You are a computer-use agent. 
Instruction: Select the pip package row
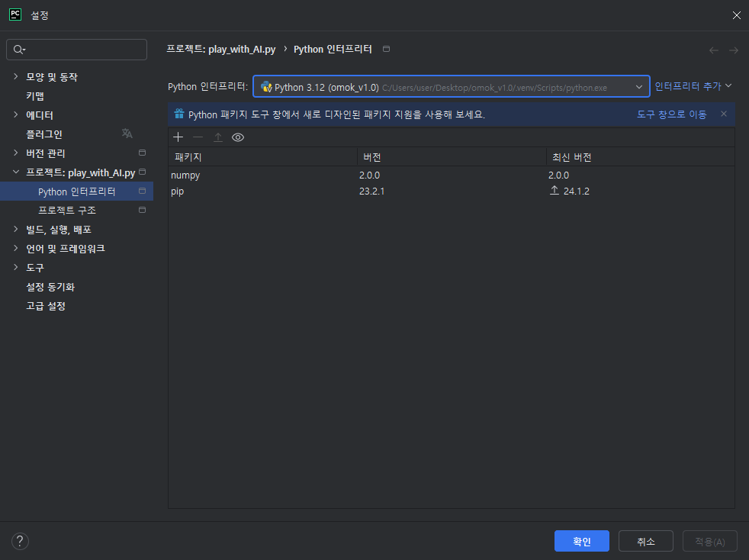click(451, 191)
